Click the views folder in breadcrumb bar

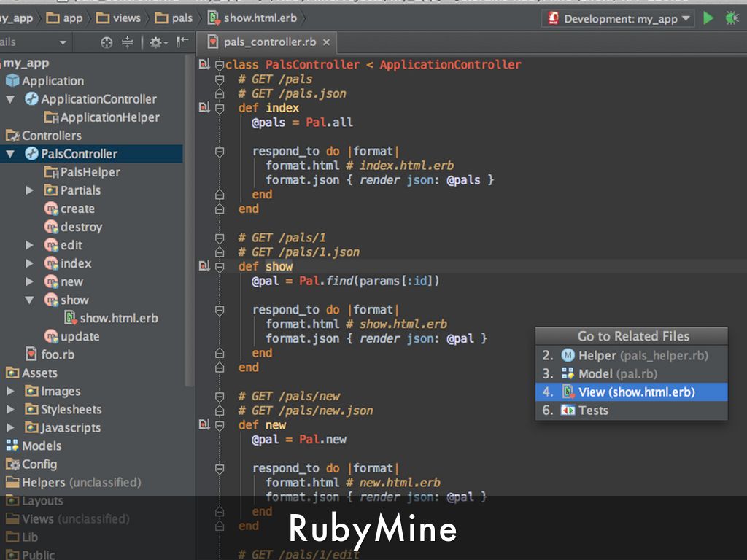[x=119, y=17]
